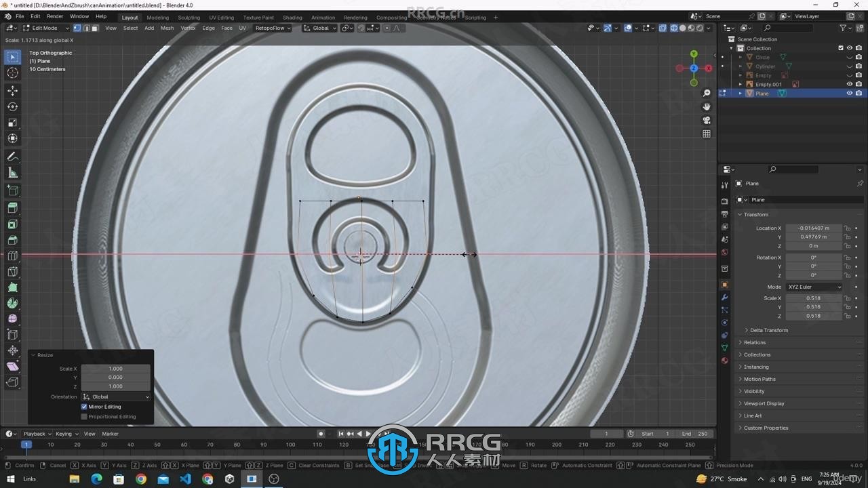The height and width of the screenshot is (488, 868).
Task: Expand the Delta Transform section
Action: pos(769,330)
